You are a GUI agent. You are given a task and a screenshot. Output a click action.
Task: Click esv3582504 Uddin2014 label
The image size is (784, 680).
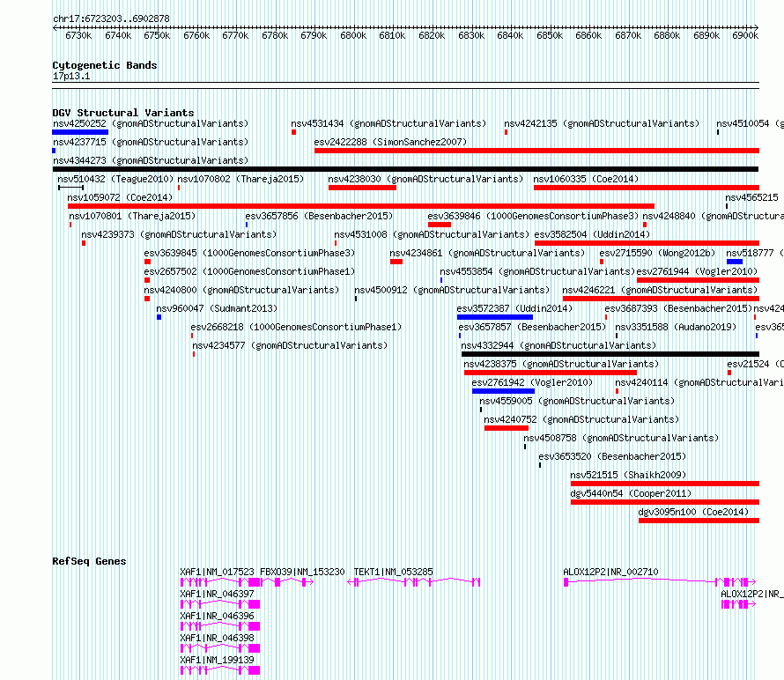pos(592,234)
